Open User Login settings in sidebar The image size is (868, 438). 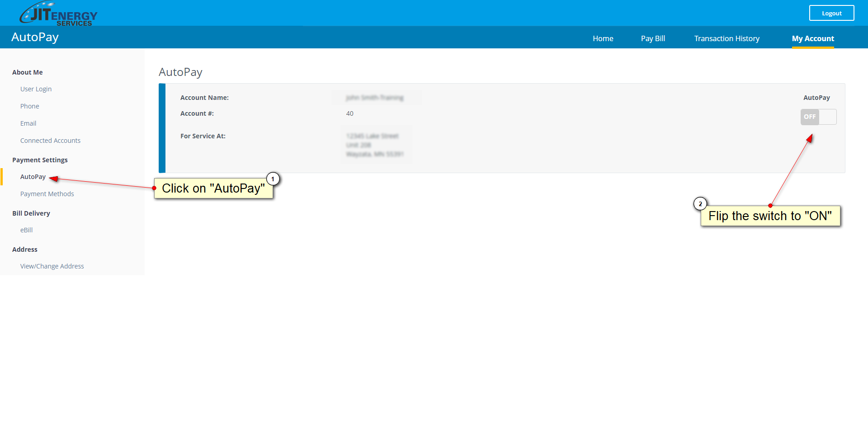tap(36, 89)
